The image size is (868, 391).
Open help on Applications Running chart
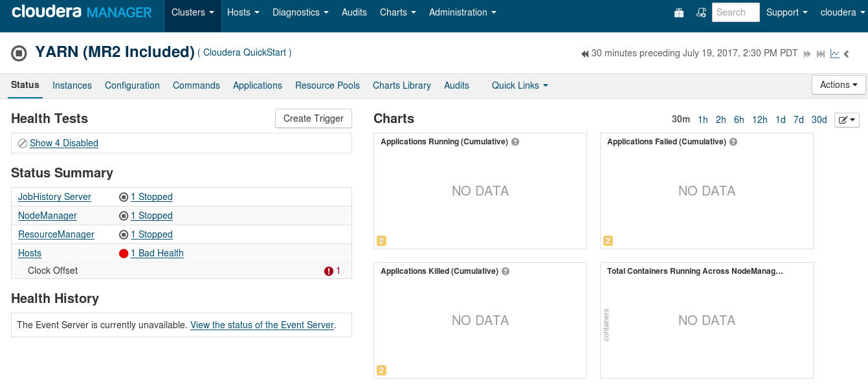tap(515, 141)
